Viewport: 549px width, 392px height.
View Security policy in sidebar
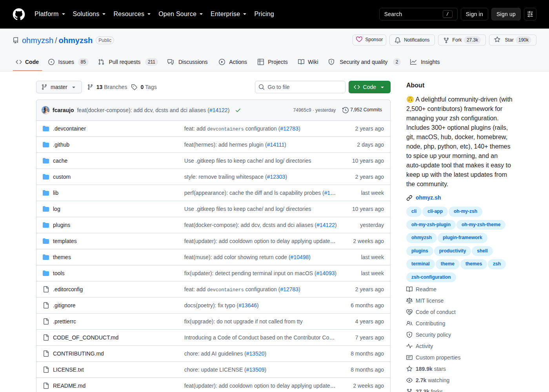[x=429, y=335]
